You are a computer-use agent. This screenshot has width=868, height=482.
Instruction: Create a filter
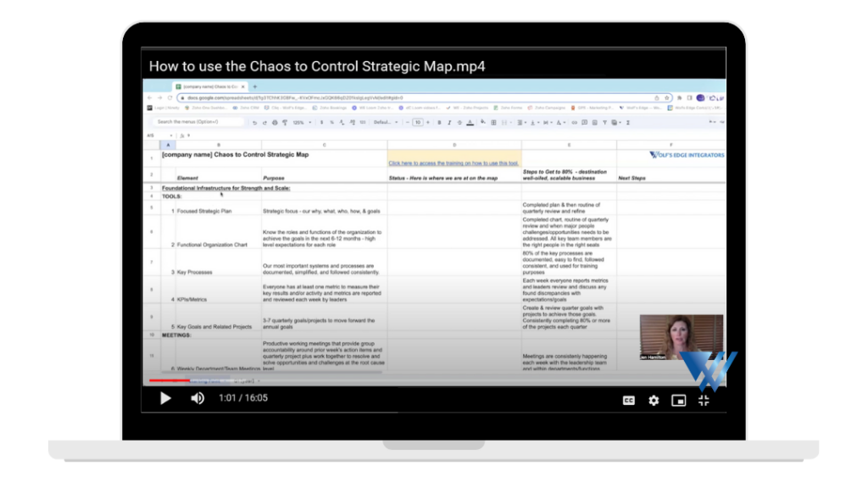tap(605, 122)
